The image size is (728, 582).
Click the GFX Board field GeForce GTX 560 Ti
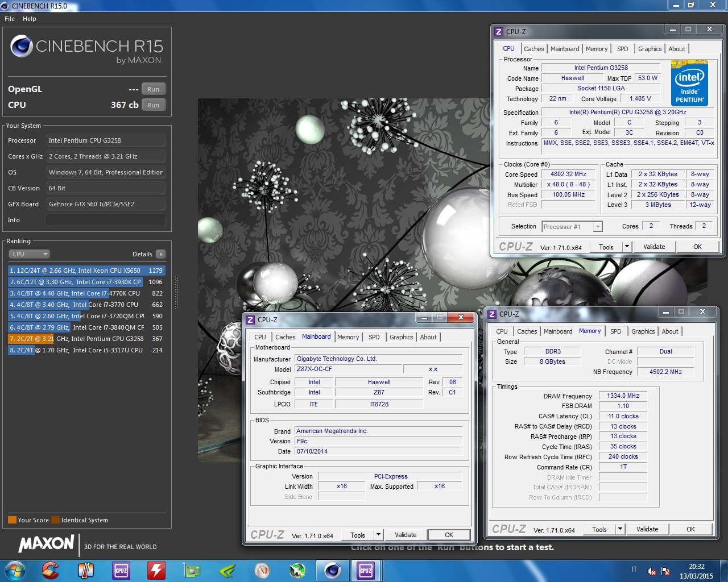(106, 204)
